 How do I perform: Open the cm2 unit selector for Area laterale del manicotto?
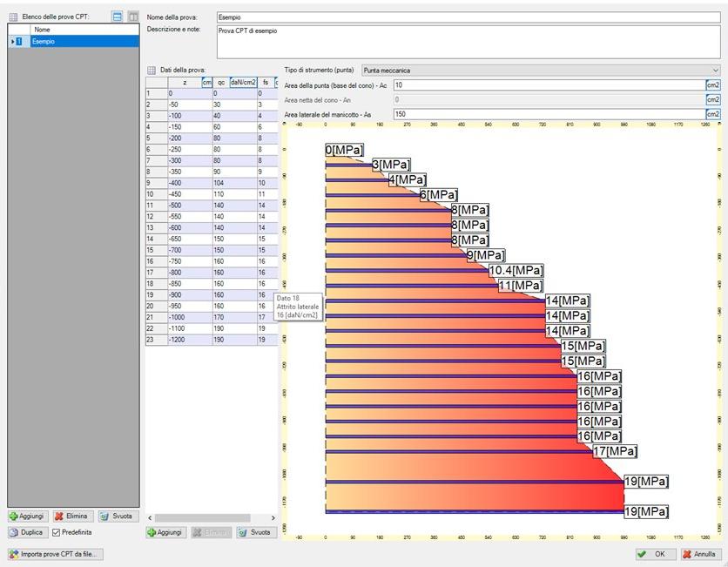coord(712,114)
